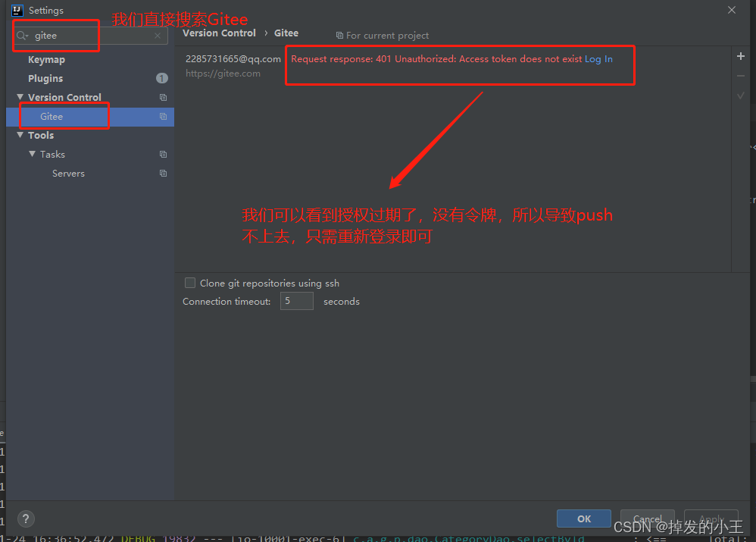Viewport: 756px width, 542px height.
Task: Remove selected account with minus icon
Action: coord(741,76)
